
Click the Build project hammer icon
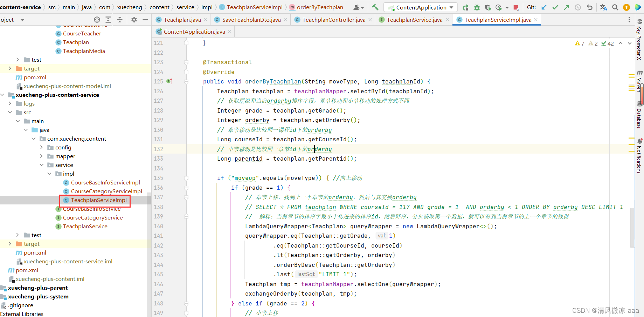(x=375, y=7)
